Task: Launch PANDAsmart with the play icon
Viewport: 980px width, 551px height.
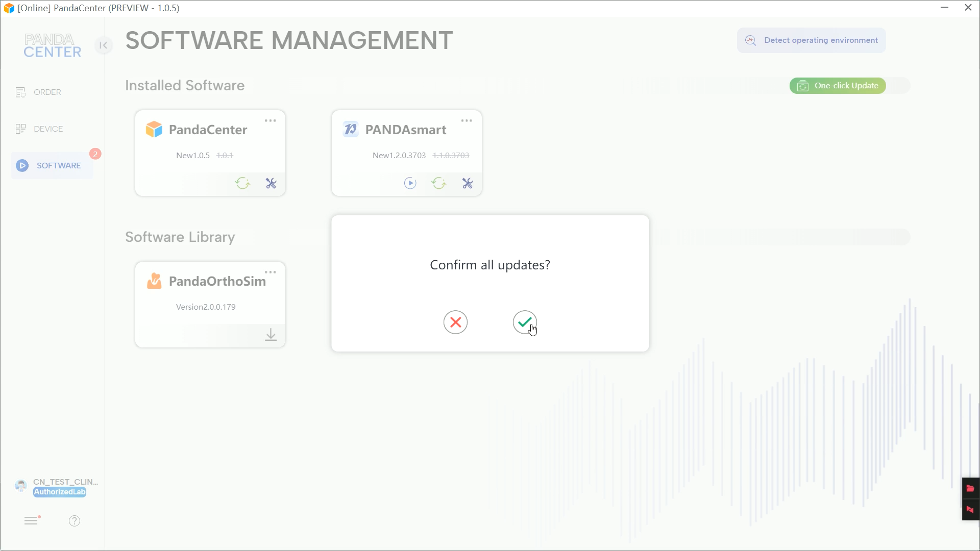Action: pyautogui.click(x=410, y=183)
